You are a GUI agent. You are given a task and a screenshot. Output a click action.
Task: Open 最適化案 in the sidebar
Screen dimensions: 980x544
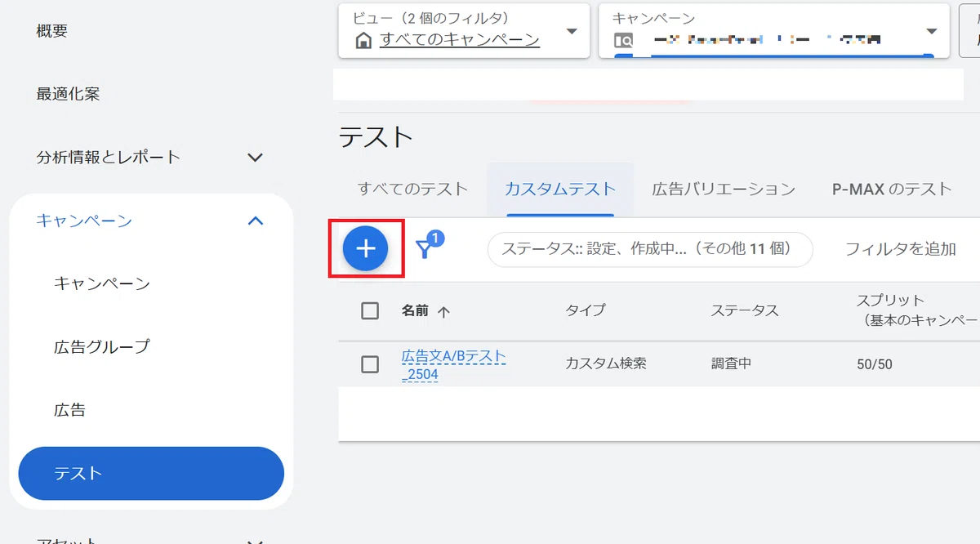point(68,94)
